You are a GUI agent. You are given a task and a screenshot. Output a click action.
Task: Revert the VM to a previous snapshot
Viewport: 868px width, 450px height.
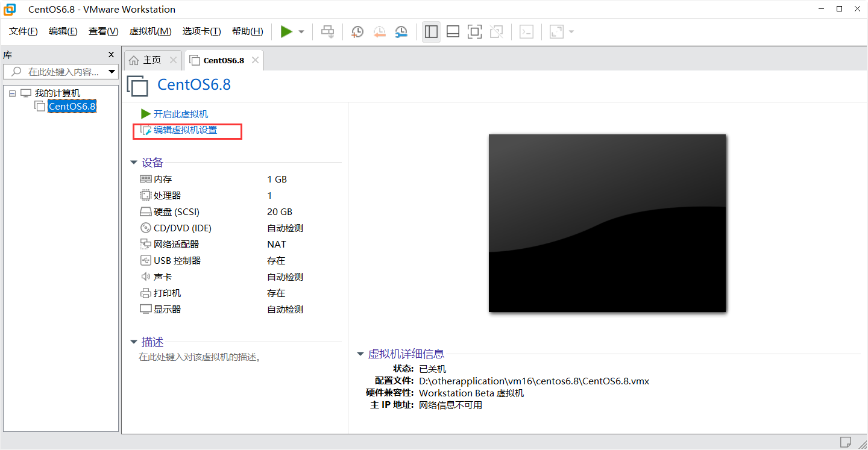pos(379,31)
